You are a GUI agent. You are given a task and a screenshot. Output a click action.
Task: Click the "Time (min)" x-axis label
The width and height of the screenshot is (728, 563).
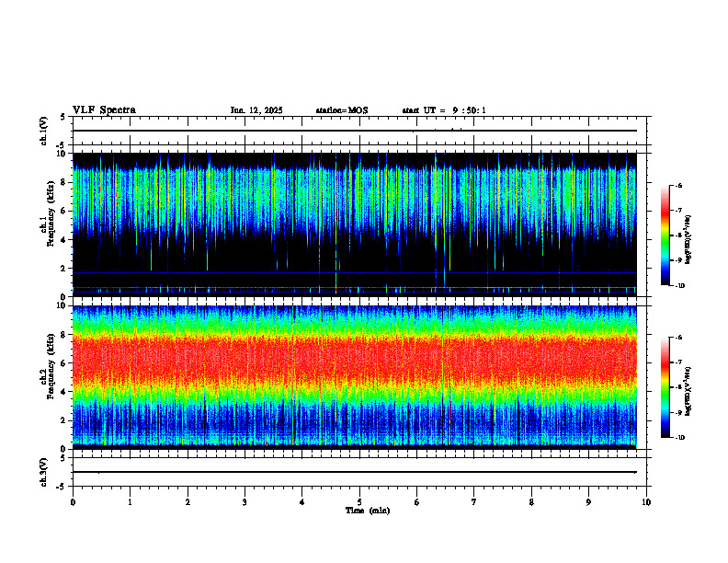[368, 511]
